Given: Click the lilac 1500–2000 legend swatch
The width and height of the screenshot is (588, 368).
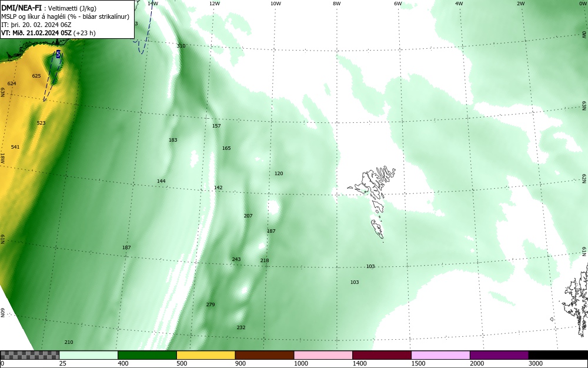Looking at the screenshot, I should point(440,355).
